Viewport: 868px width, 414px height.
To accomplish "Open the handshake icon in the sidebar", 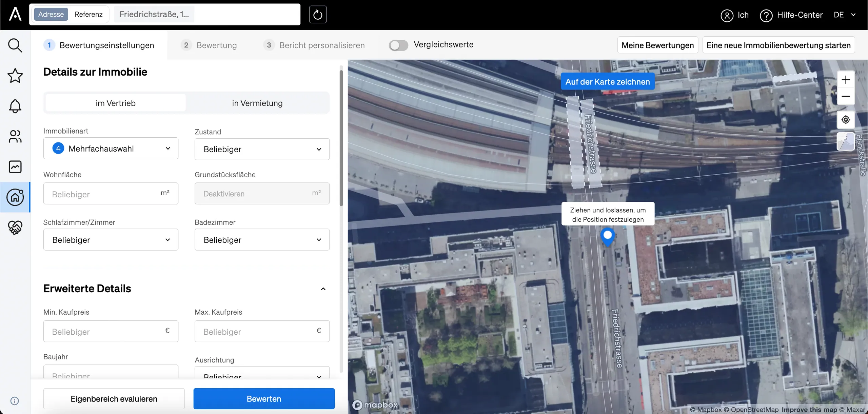I will [15, 228].
